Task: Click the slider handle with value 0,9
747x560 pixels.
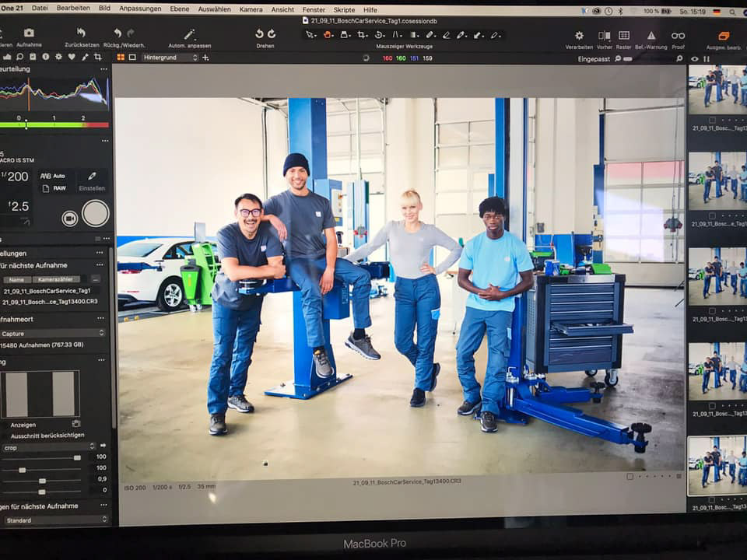Action: click(42, 481)
